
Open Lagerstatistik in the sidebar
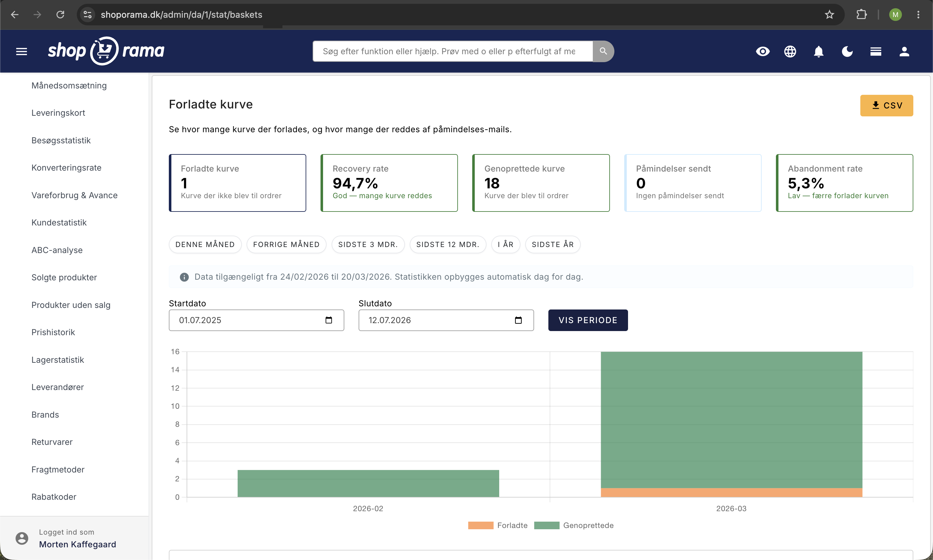58,360
